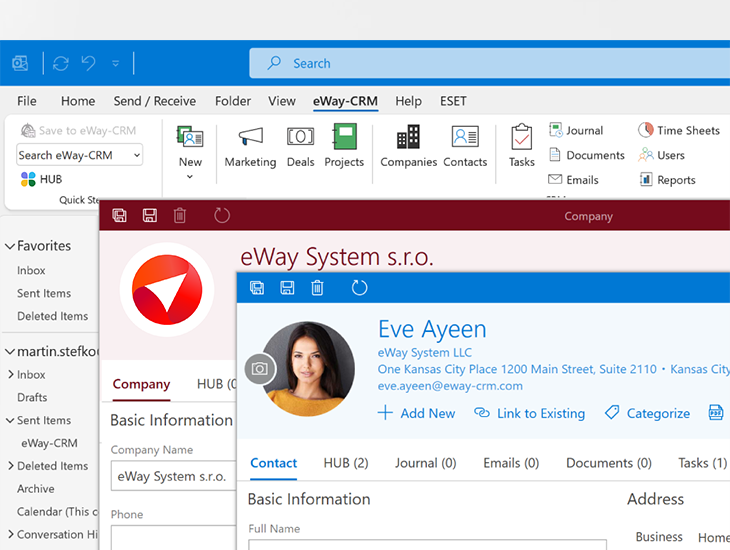The image size is (730, 550).
Task: Click the Categorize button
Action: (647, 413)
